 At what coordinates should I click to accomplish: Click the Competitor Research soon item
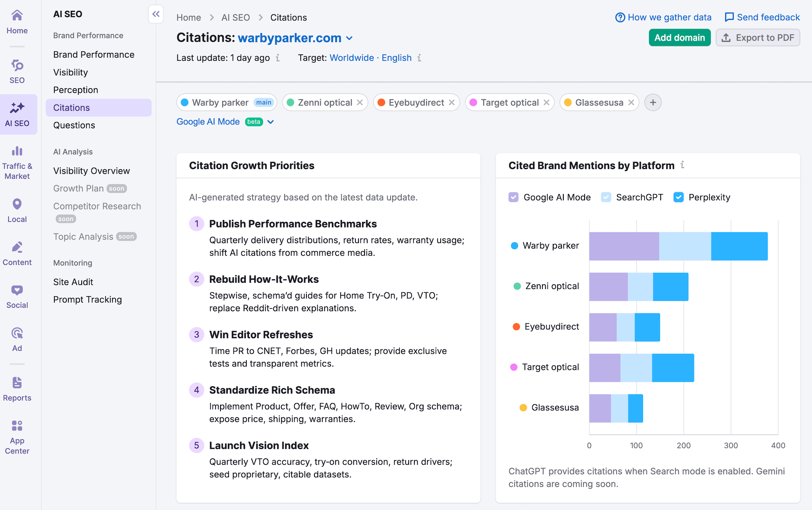click(97, 212)
